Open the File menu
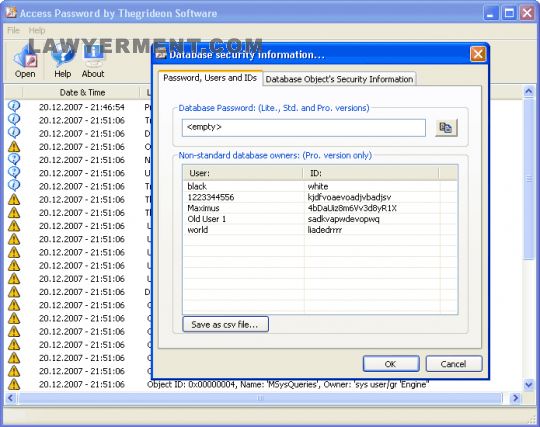The image size is (540, 427). point(13,30)
